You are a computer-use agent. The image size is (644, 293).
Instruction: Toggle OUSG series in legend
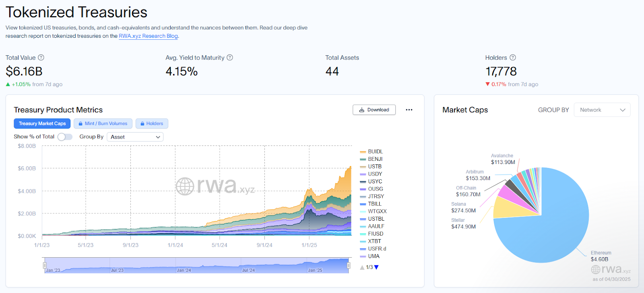click(372, 189)
